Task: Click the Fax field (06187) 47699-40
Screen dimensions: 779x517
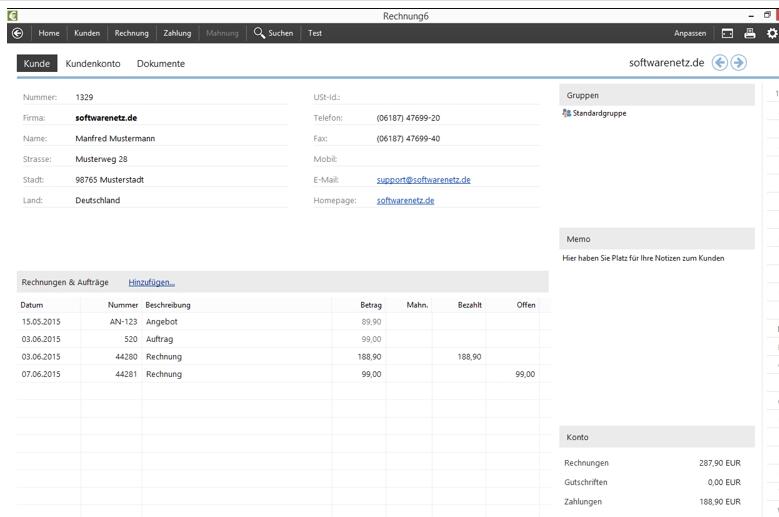Action: (408, 139)
